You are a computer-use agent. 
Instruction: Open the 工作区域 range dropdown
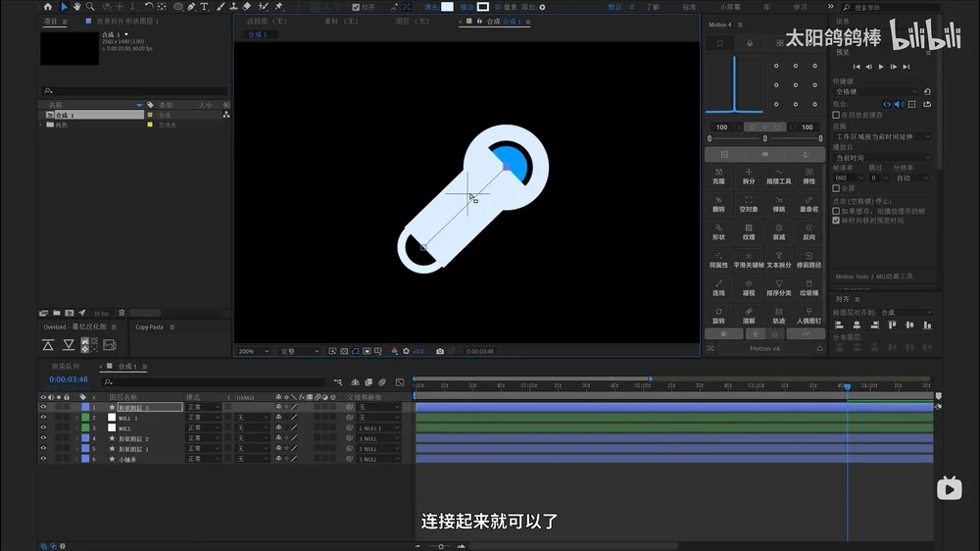(x=883, y=137)
